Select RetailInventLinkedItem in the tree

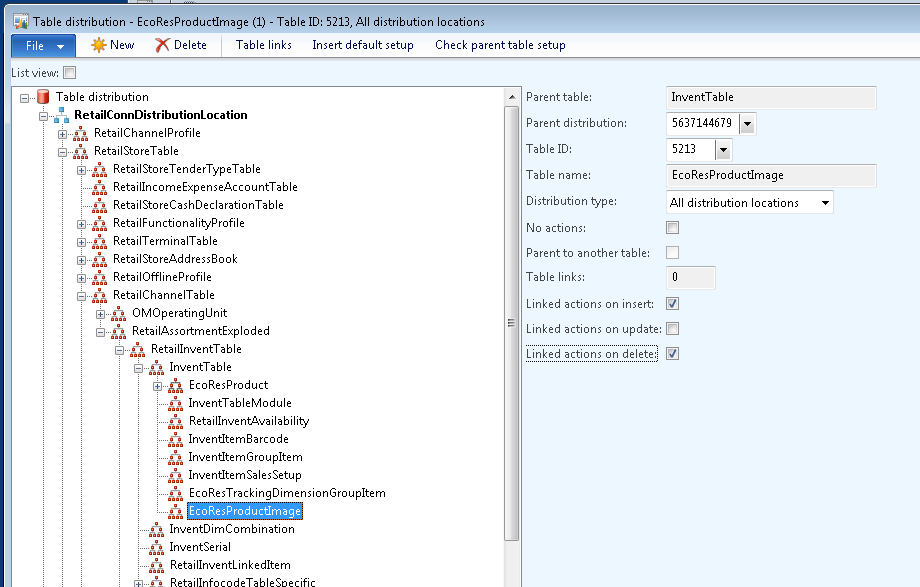(230, 565)
